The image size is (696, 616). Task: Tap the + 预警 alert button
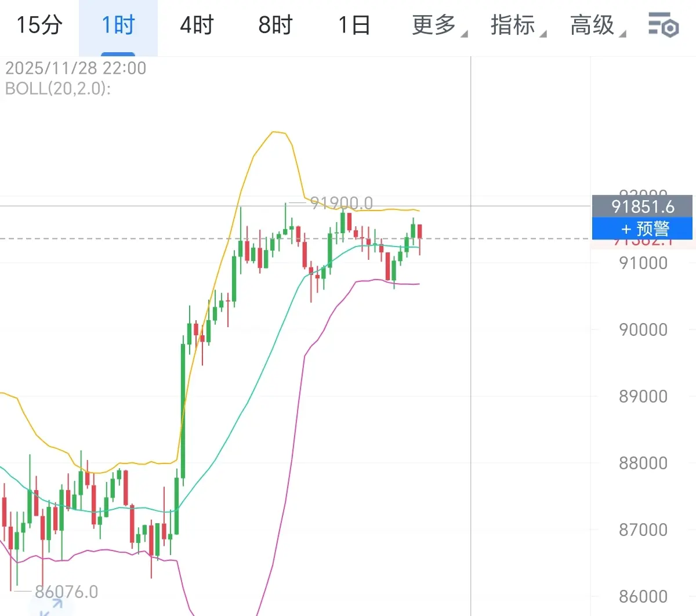(x=642, y=229)
